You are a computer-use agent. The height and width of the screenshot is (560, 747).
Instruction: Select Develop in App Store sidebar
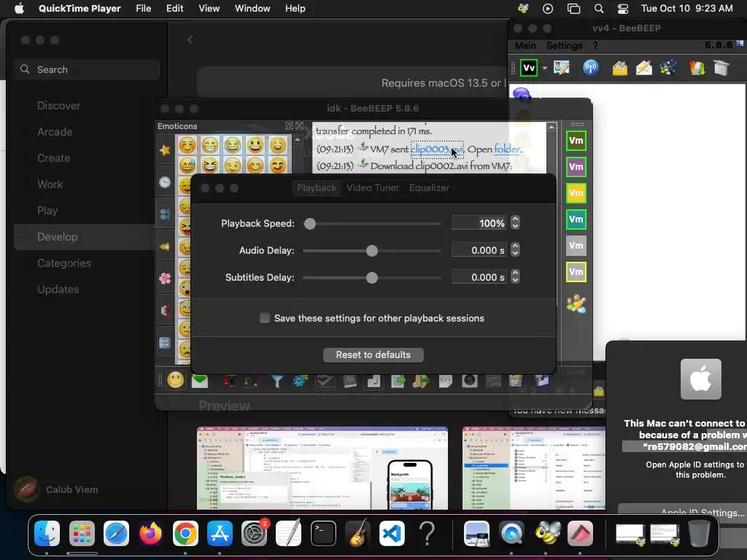pyautogui.click(x=84, y=237)
